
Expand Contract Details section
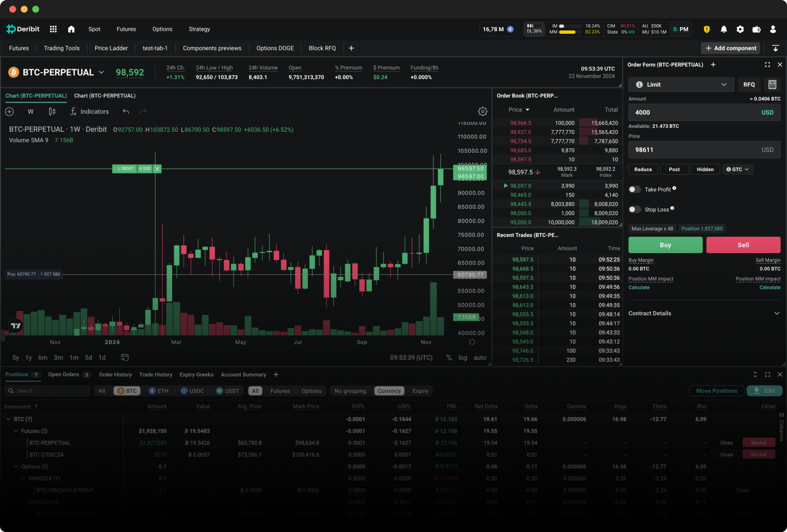705,313
